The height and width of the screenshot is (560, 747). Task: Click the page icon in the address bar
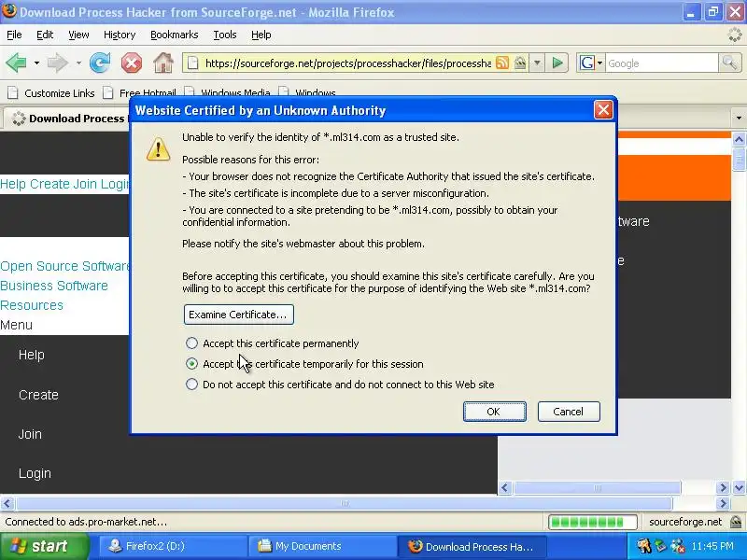[x=192, y=63]
